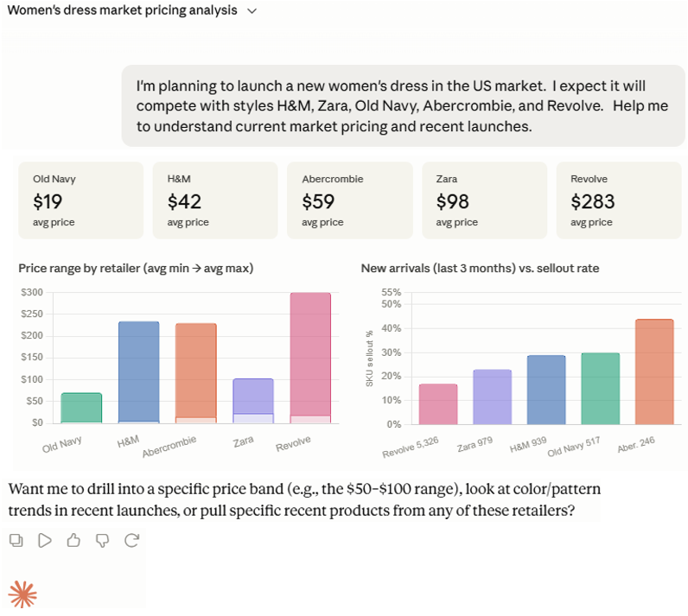688x616 pixels.
Task: Click the blue H&M price range bar
Action: click(x=139, y=372)
